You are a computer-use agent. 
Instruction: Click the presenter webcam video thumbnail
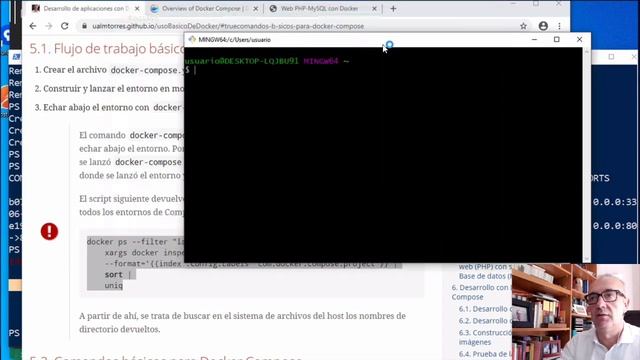tap(576, 312)
